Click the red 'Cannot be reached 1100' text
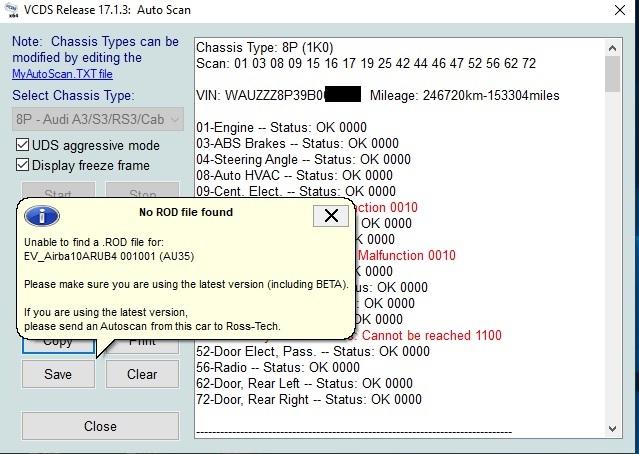639x454 pixels. click(x=432, y=335)
